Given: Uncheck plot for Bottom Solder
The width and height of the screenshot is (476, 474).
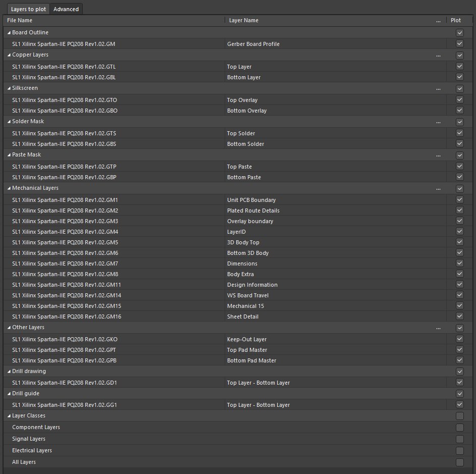Looking at the screenshot, I should (x=460, y=144).
